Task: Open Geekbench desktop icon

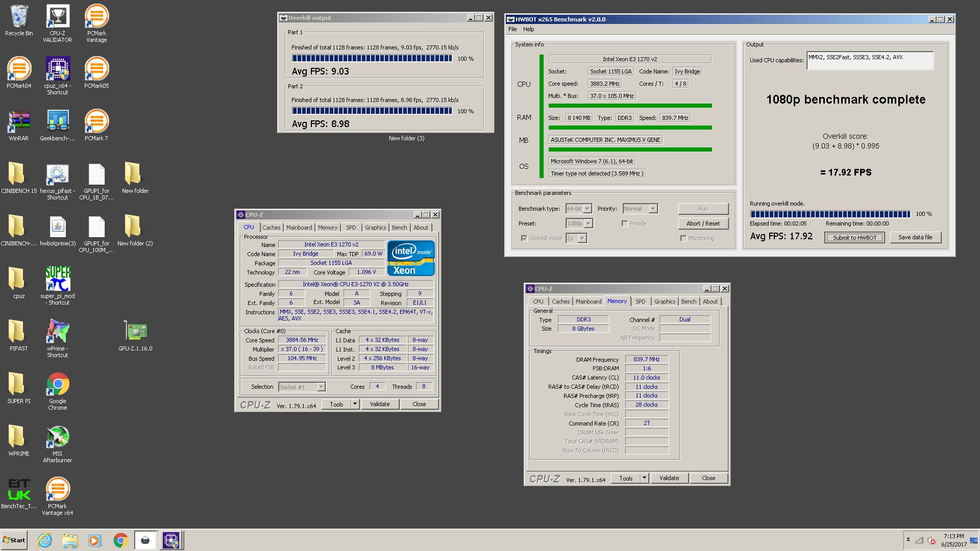Action: 57,125
